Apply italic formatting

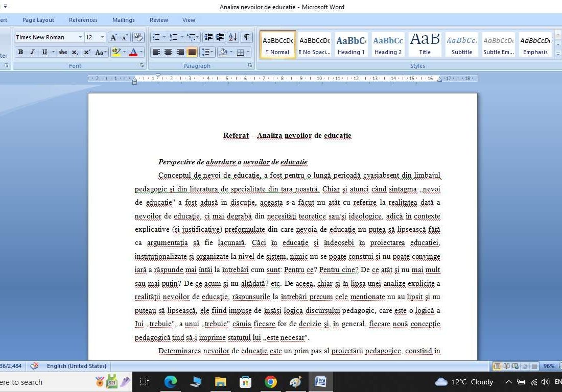[x=32, y=52]
